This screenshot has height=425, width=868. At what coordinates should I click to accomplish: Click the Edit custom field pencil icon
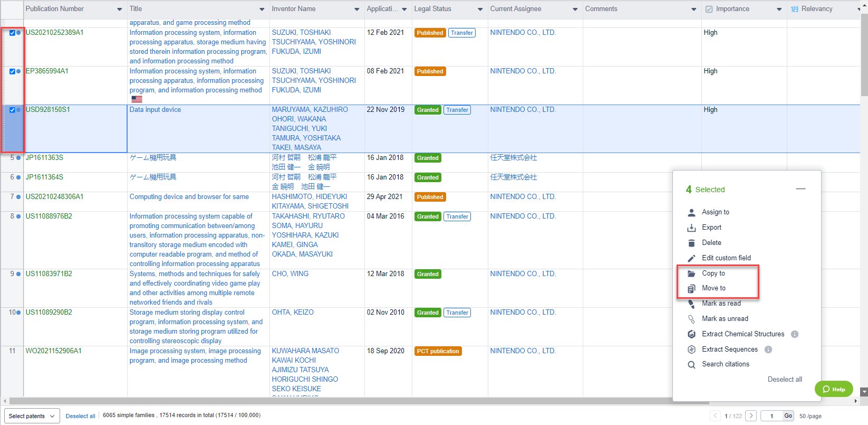pos(691,258)
